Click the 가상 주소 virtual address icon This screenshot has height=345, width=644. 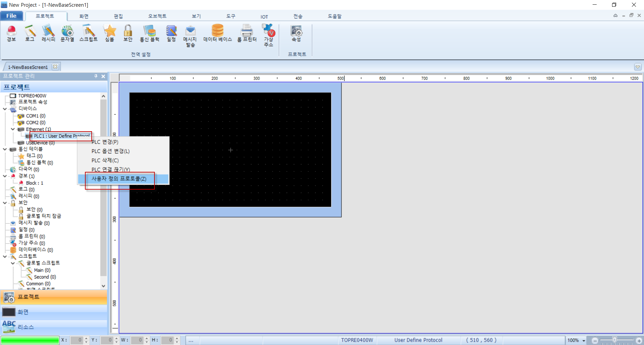(269, 35)
